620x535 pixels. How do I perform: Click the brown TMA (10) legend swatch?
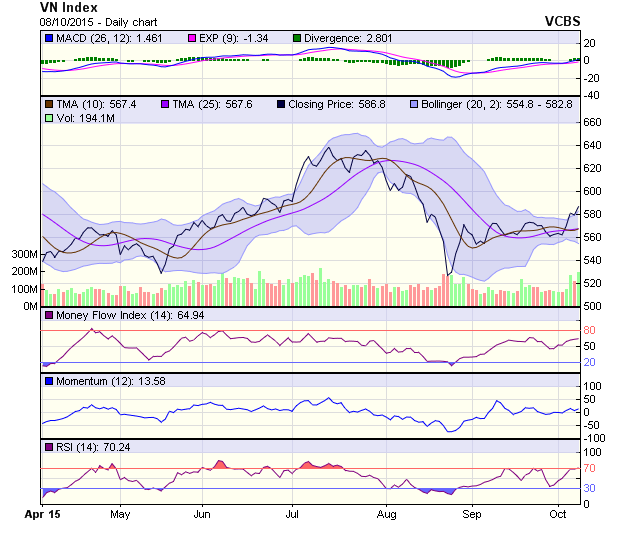[48, 103]
